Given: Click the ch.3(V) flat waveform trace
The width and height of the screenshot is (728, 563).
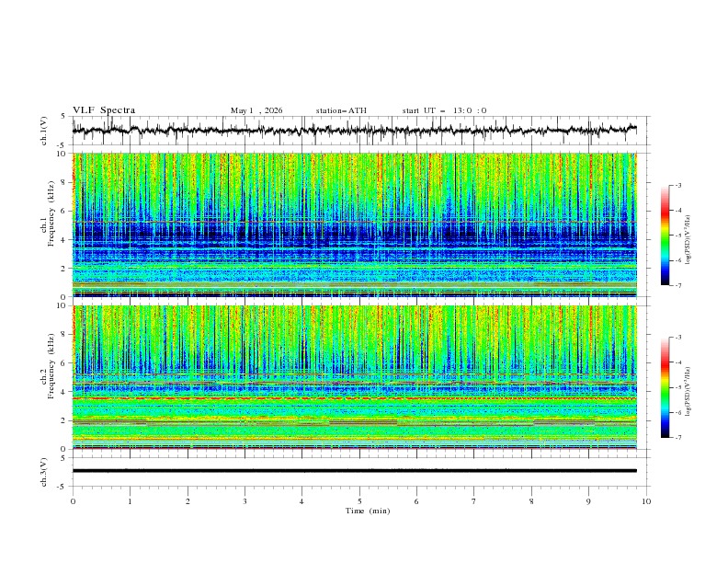Looking at the screenshot, I should point(354,471).
